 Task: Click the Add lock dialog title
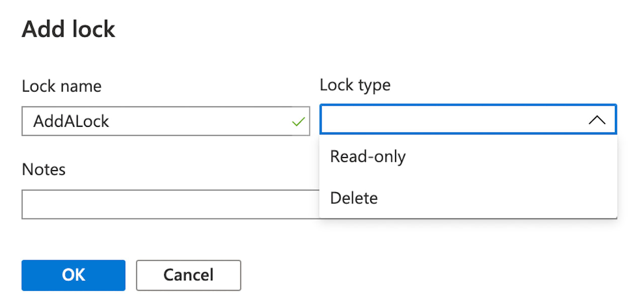(x=68, y=29)
